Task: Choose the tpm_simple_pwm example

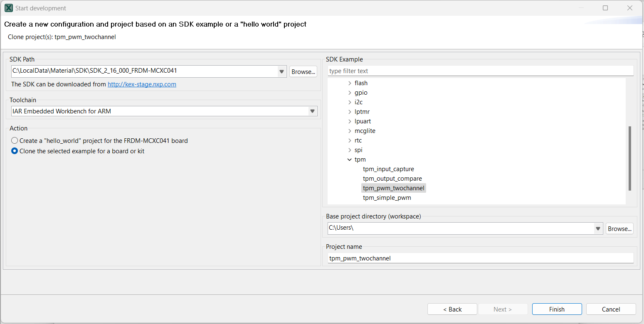Action: [387, 198]
